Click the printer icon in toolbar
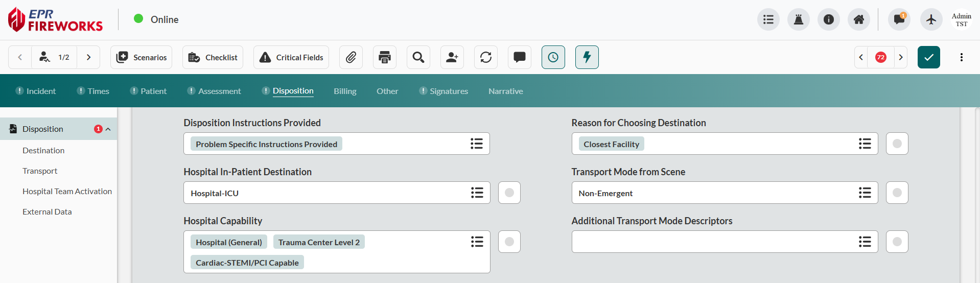Screen dimensions: 980x283 [x=385, y=57]
